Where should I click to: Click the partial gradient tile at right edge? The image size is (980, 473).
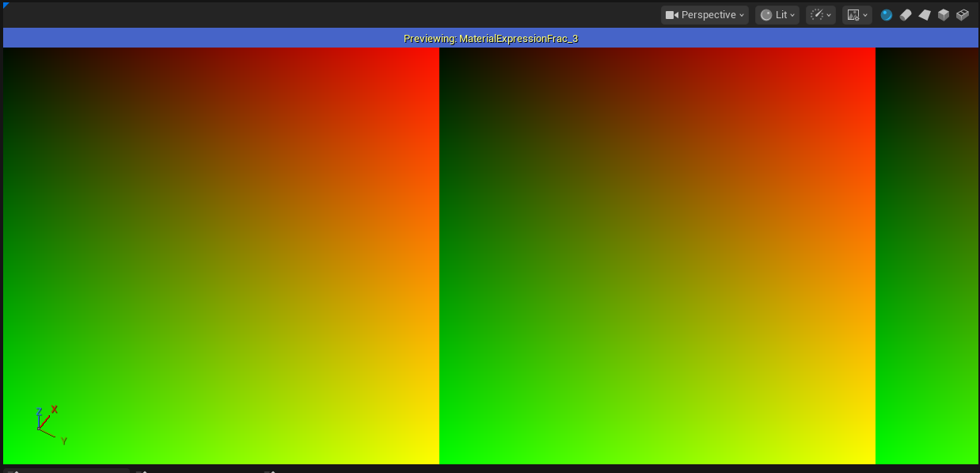[927, 255]
